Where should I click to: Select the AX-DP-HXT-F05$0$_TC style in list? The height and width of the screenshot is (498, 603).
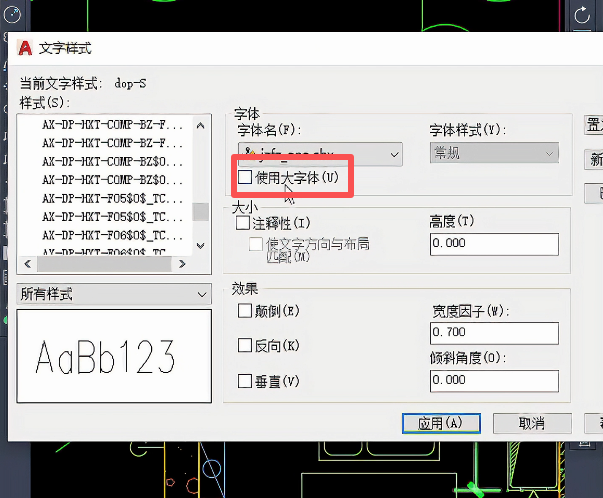click(112, 198)
